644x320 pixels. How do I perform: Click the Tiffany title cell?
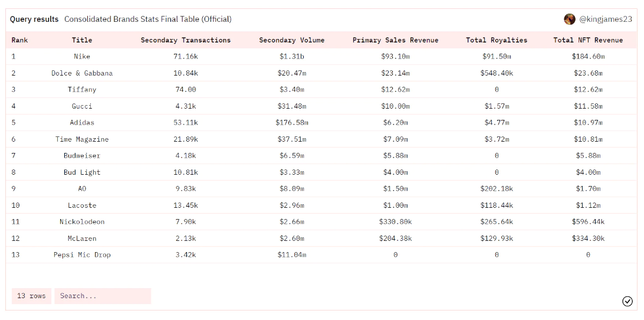pyautogui.click(x=82, y=90)
